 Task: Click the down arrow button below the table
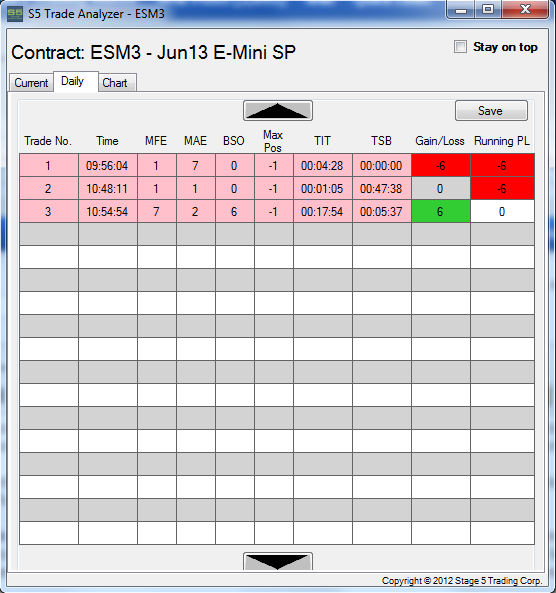(x=278, y=561)
